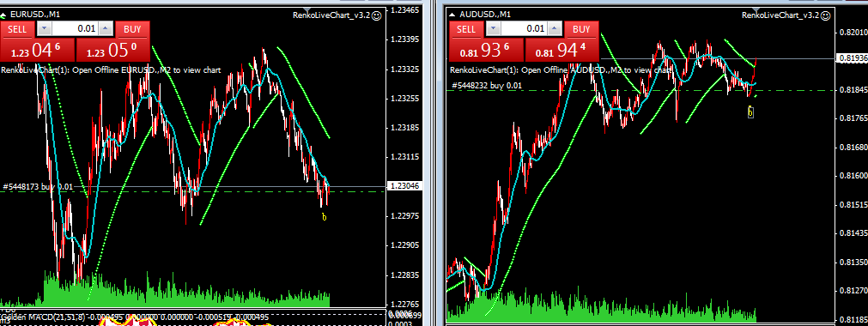
Task: Select the yellow buy arrow marker on AUDUSD
Action: 750,112
